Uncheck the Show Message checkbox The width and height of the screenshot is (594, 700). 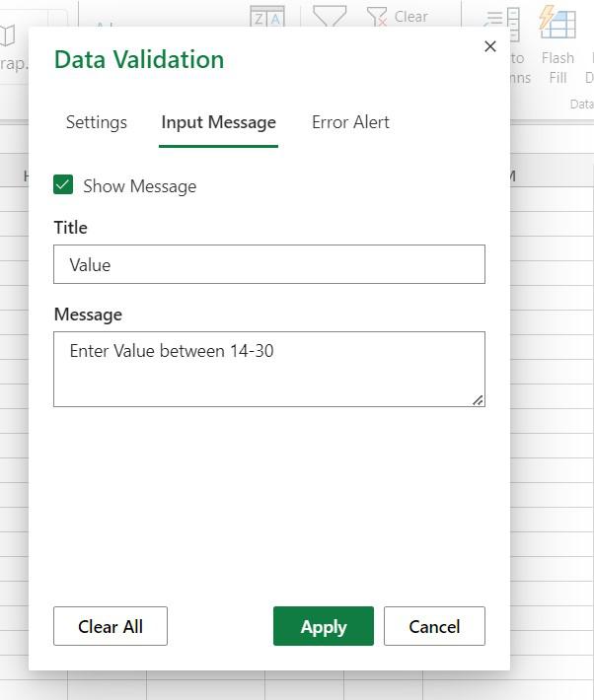[x=63, y=184]
